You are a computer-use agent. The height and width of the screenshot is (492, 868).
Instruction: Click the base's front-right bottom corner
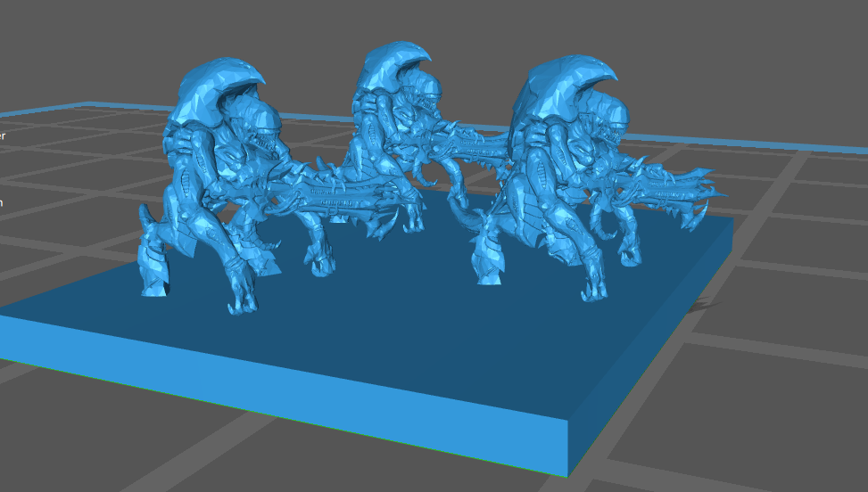567,475
